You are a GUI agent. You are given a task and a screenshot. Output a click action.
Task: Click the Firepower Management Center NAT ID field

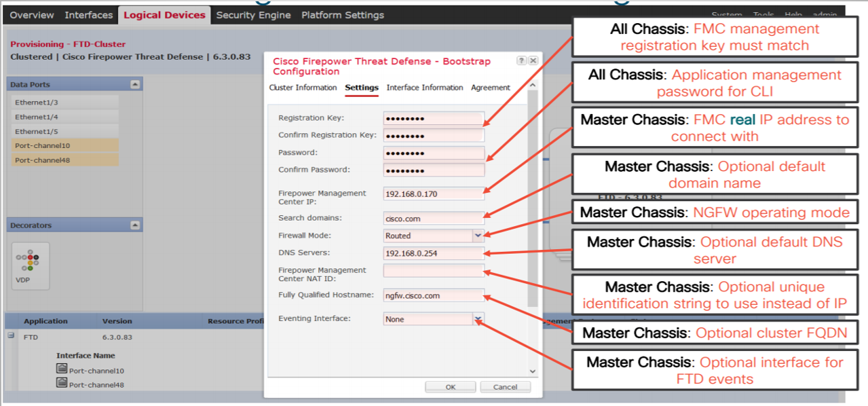pos(434,270)
